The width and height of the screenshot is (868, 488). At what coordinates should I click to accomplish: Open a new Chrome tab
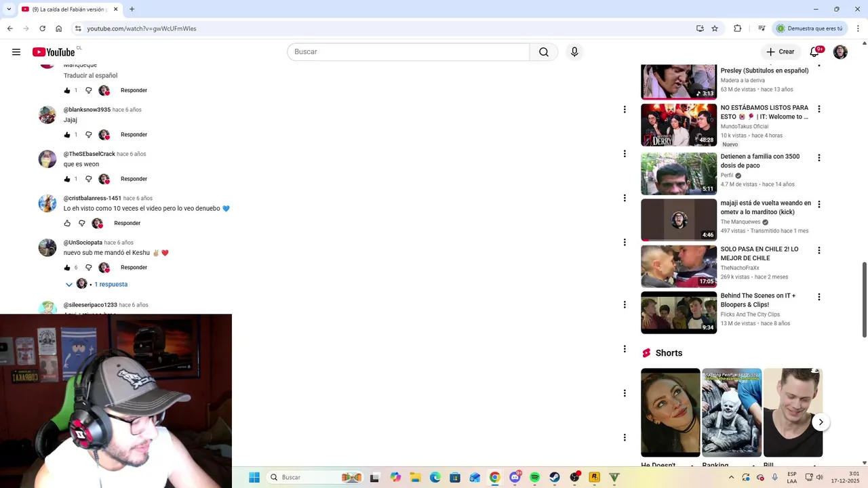[x=132, y=9]
